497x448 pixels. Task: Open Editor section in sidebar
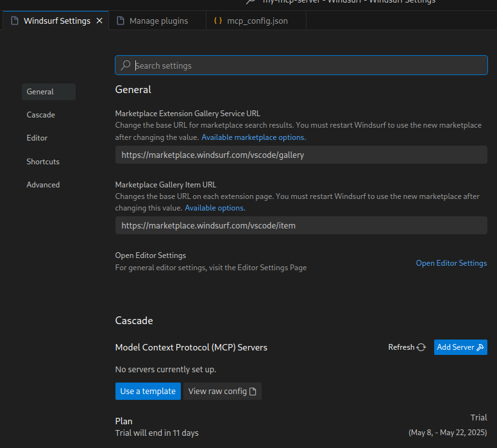(37, 138)
